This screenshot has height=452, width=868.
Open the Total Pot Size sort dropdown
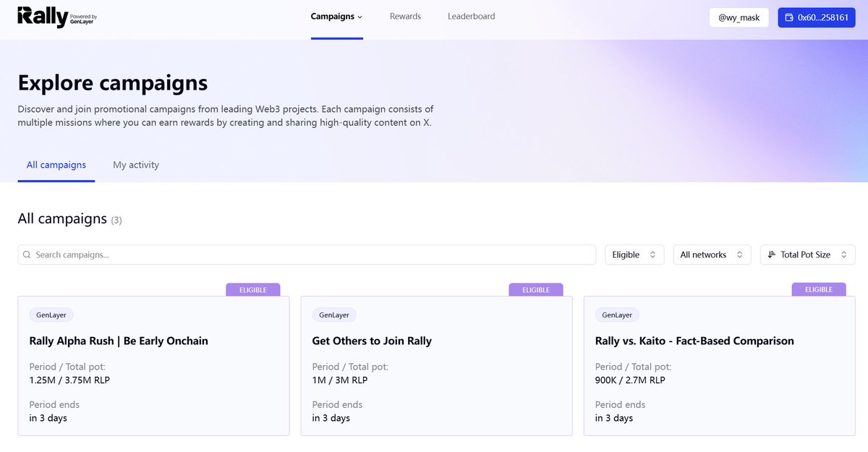coord(807,255)
